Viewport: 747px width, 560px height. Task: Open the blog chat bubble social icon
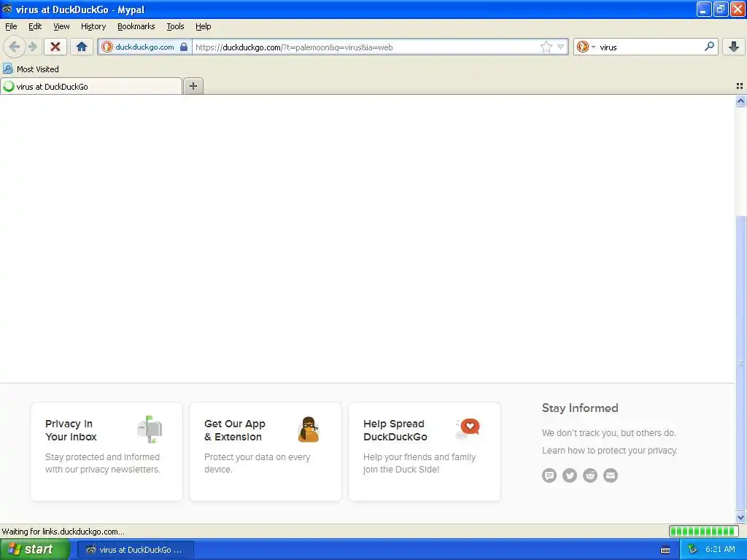549,475
